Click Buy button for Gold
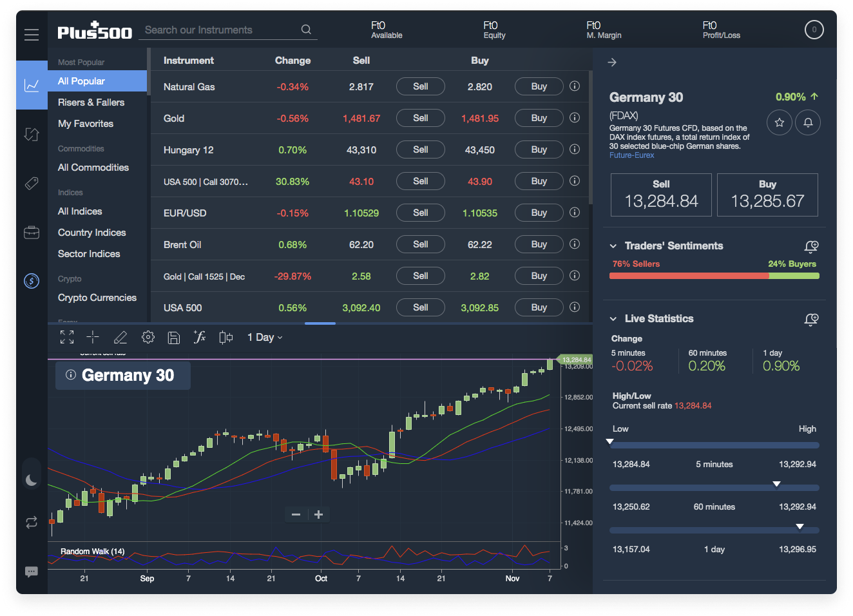Image resolution: width=853 pixels, height=616 pixels. coord(539,117)
